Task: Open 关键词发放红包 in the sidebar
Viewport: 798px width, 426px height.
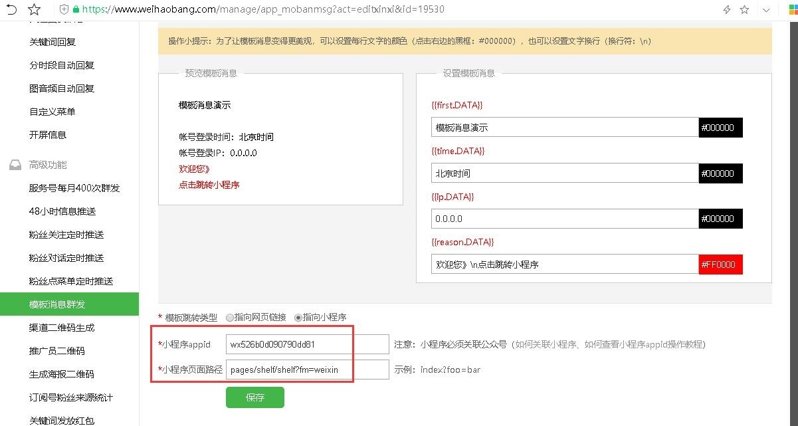Action: (x=62, y=420)
